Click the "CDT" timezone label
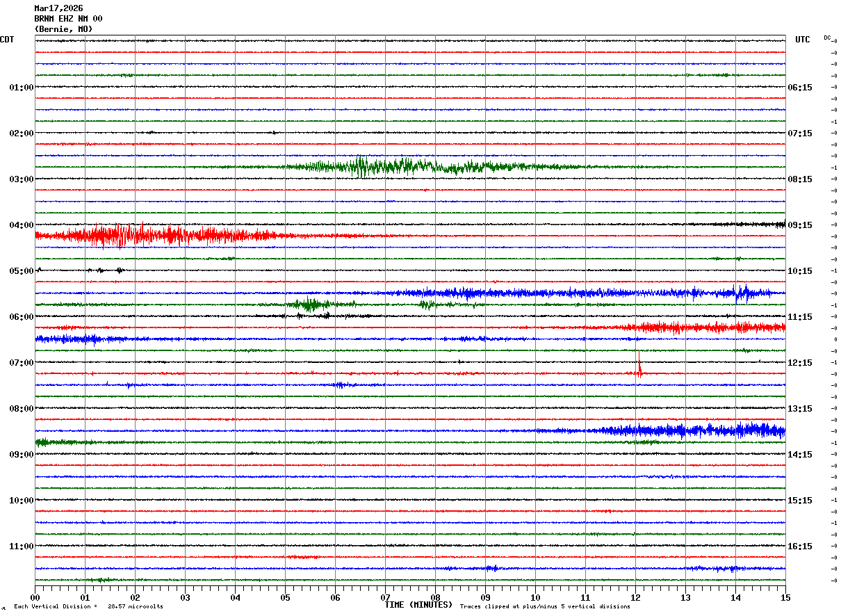The image size is (841, 616). coord(7,40)
